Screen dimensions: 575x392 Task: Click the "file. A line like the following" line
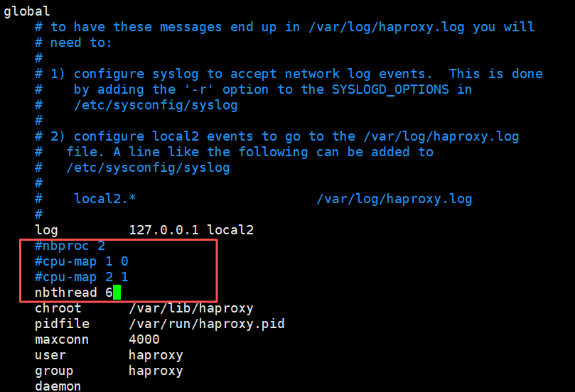point(234,152)
